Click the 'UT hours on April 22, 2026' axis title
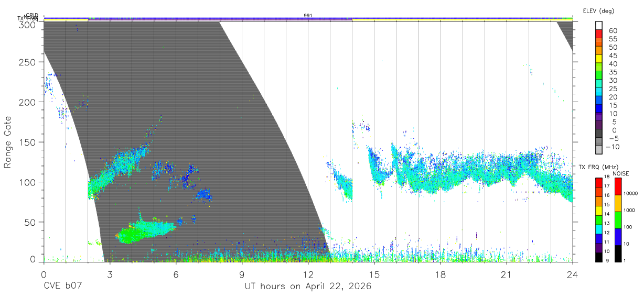This screenshot has width=644, height=297. click(x=308, y=286)
